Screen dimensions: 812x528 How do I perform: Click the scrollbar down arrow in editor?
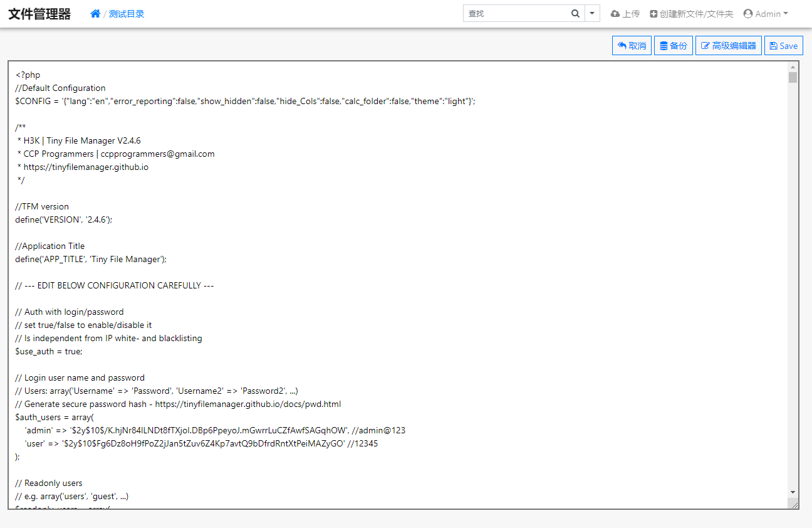pyautogui.click(x=793, y=492)
